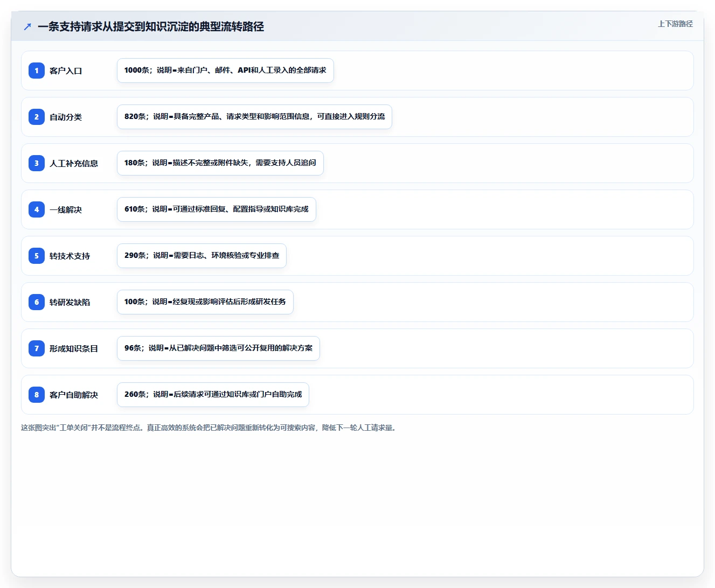Select the 客户入口 step label

[x=66, y=71]
